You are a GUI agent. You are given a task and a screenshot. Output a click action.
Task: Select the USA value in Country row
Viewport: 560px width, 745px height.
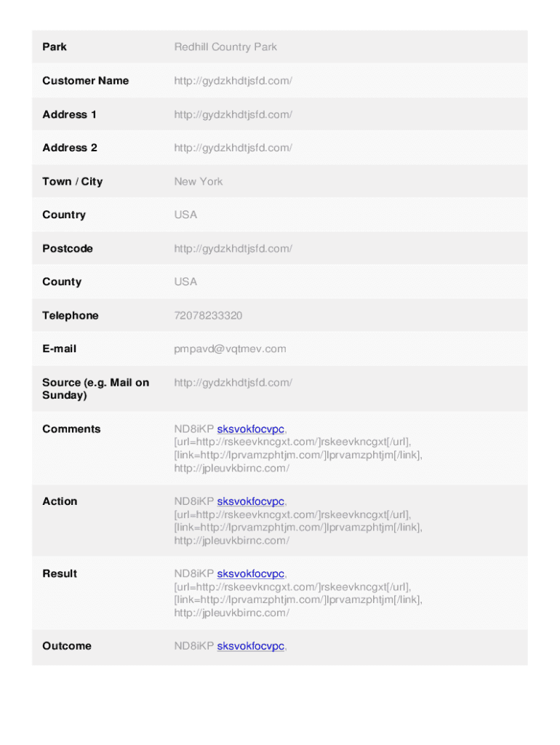185,215
